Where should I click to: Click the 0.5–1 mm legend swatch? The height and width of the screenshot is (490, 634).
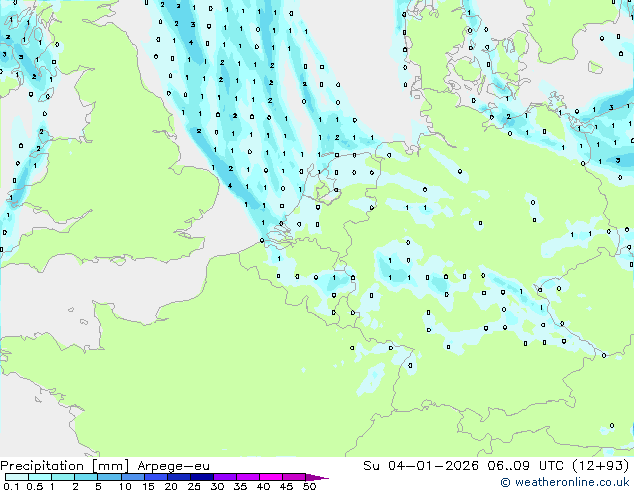point(40,477)
